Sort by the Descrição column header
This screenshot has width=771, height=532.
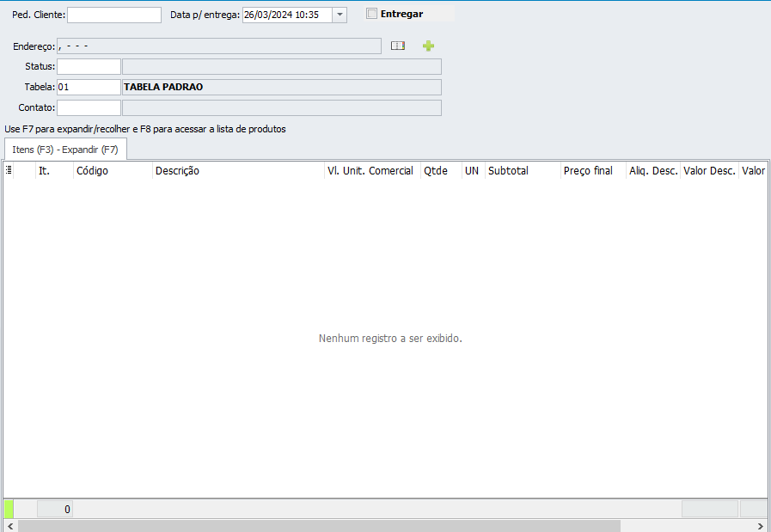pos(237,171)
